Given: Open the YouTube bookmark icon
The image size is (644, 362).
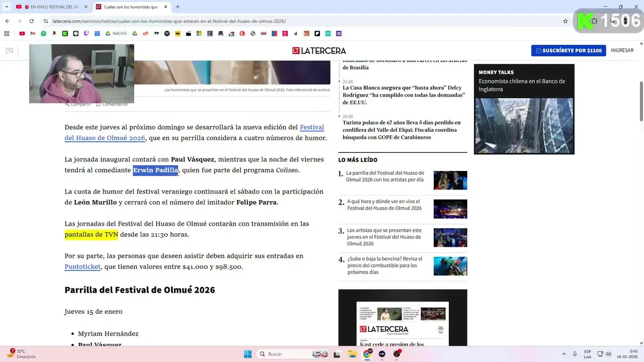Looking at the screenshot, I should [x=22, y=34].
